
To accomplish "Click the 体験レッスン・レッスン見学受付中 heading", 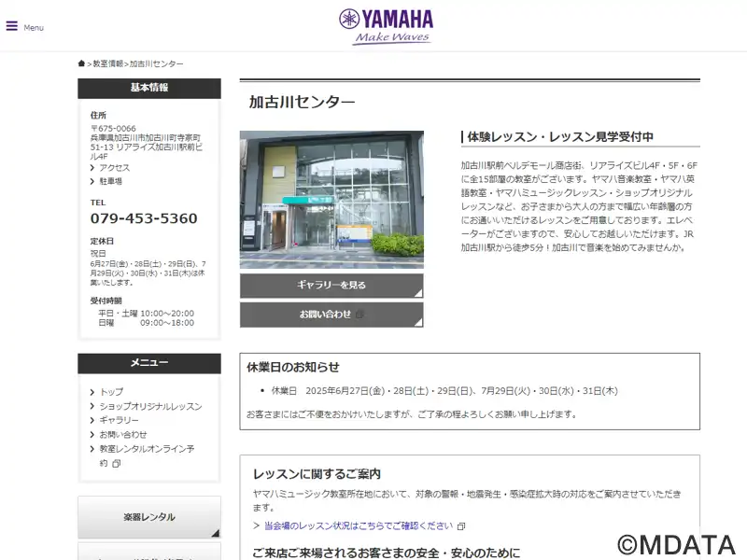I will pyautogui.click(x=560, y=137).
